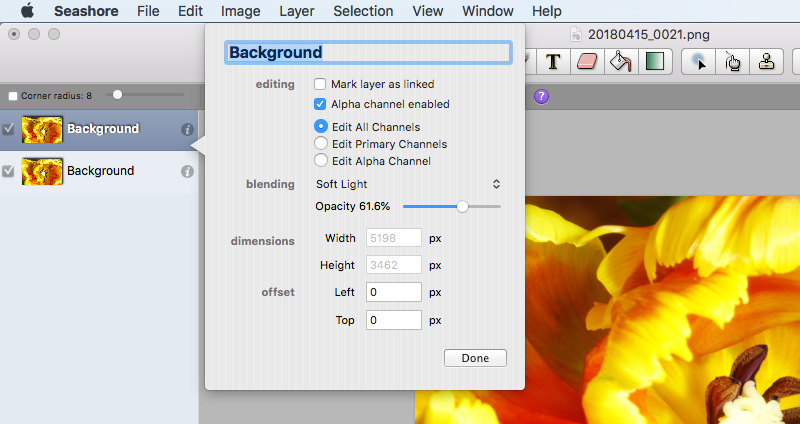Screen dimensions: 800x424
Task: Select the thumbnail of the highlighted Background layer
Action: (42, 130)
